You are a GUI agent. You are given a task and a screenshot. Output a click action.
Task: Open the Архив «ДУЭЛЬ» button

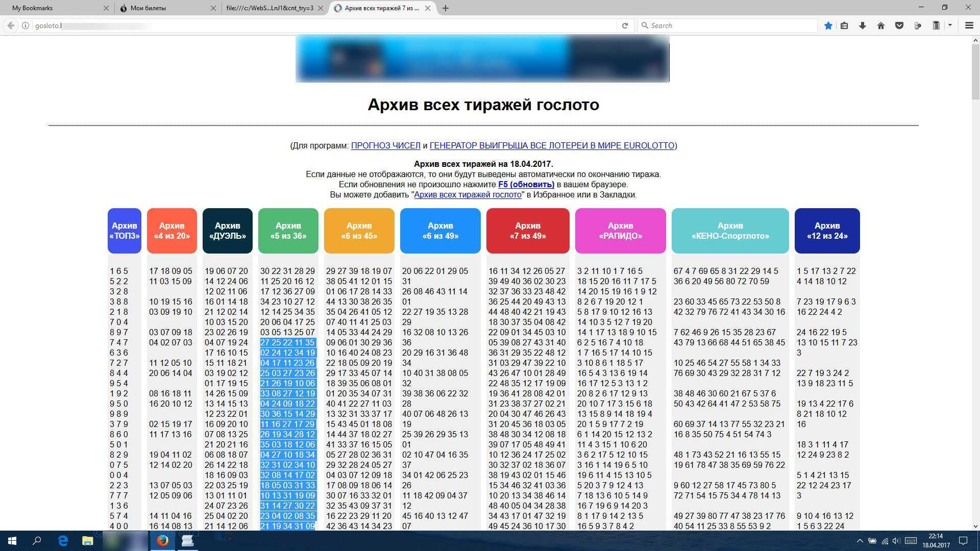(228, 231)
